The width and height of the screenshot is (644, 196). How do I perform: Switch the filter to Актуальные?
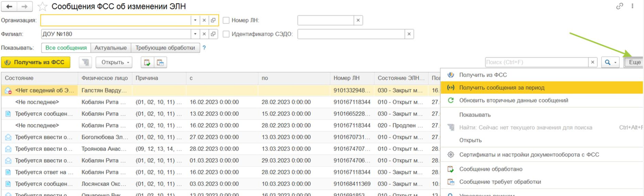(111, 48)
